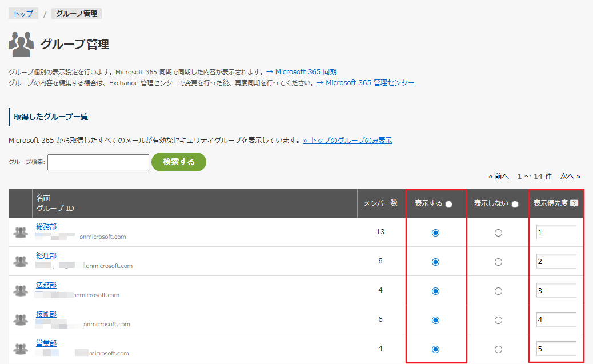The image size is (593, 364).
Task: Set 経理部 to 表示する
Action: tap(435, 262)
